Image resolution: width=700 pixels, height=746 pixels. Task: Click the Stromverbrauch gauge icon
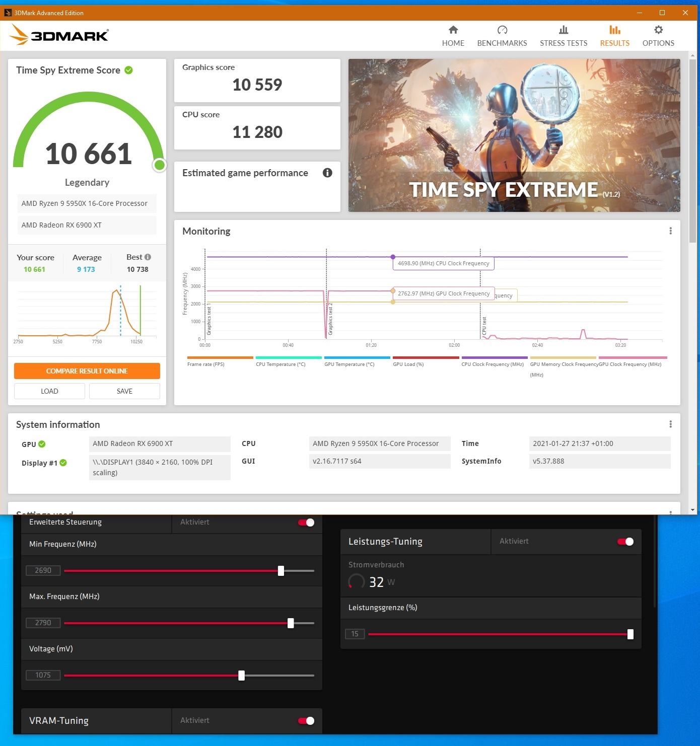click(x=357, y=581)
